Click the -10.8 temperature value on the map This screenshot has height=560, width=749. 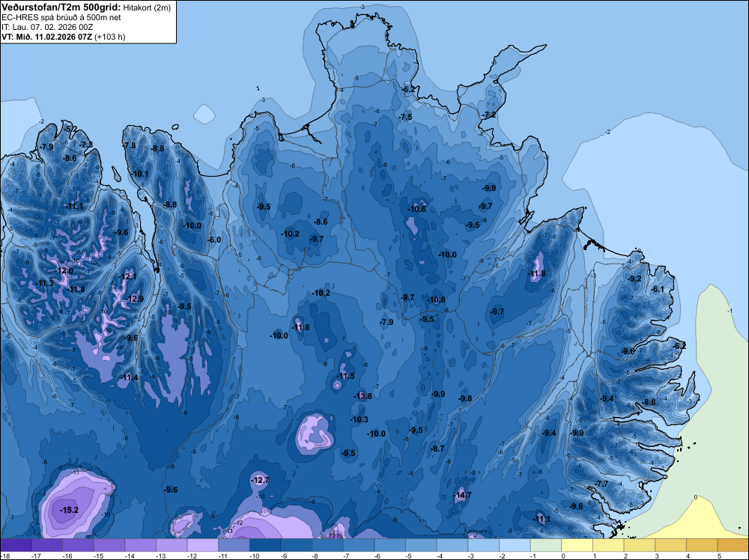(x=436, y=299)
